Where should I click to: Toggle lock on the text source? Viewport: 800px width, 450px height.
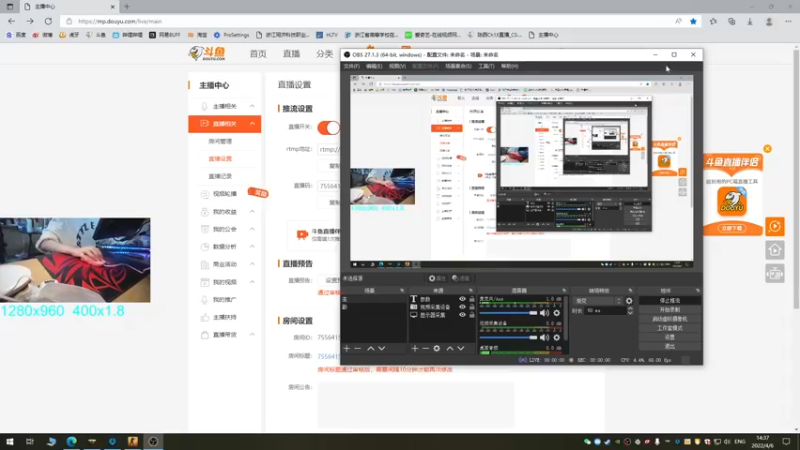[472, 299]
